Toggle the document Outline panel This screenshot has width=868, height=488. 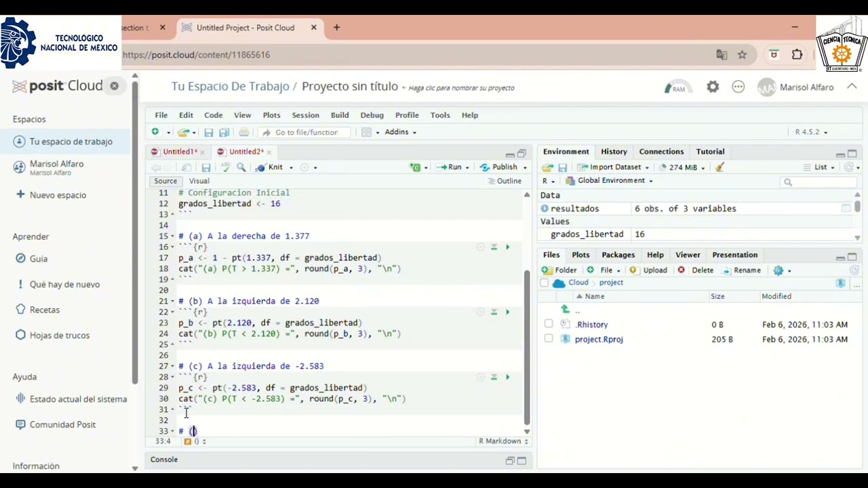point(505,181)
